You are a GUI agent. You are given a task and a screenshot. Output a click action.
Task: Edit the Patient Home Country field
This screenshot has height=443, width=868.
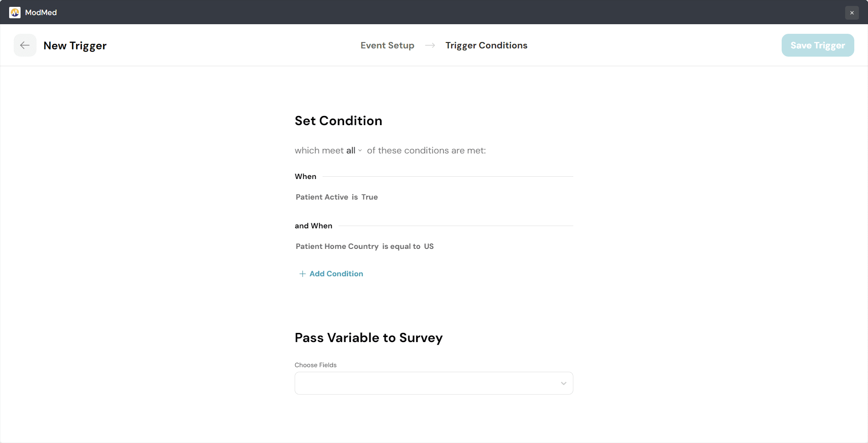(337, 246)
